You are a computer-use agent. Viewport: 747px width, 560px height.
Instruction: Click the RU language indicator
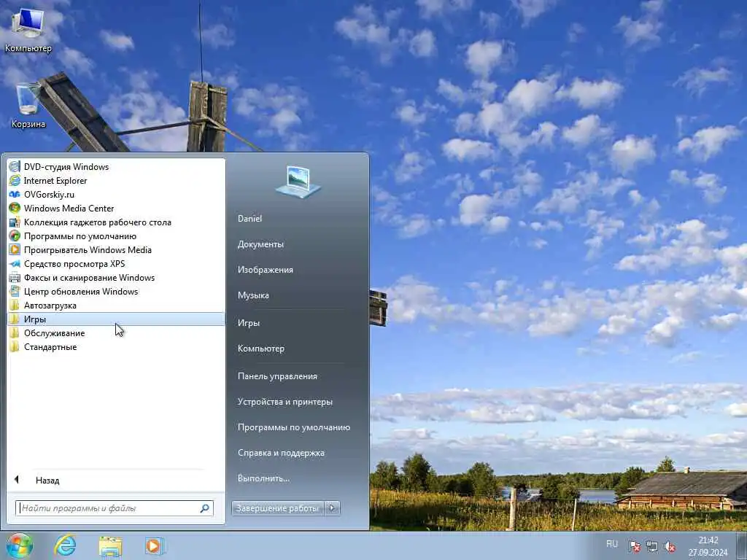612,544
